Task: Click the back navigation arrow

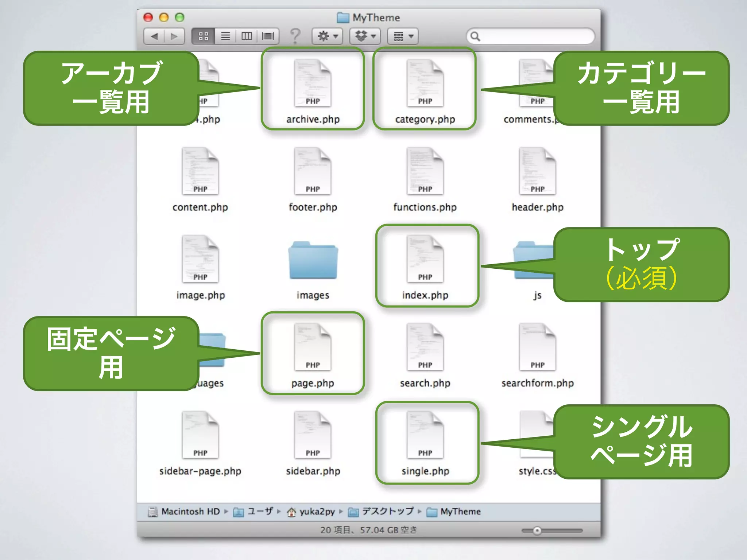Action: pyautogui.click(x=154, y=36)
